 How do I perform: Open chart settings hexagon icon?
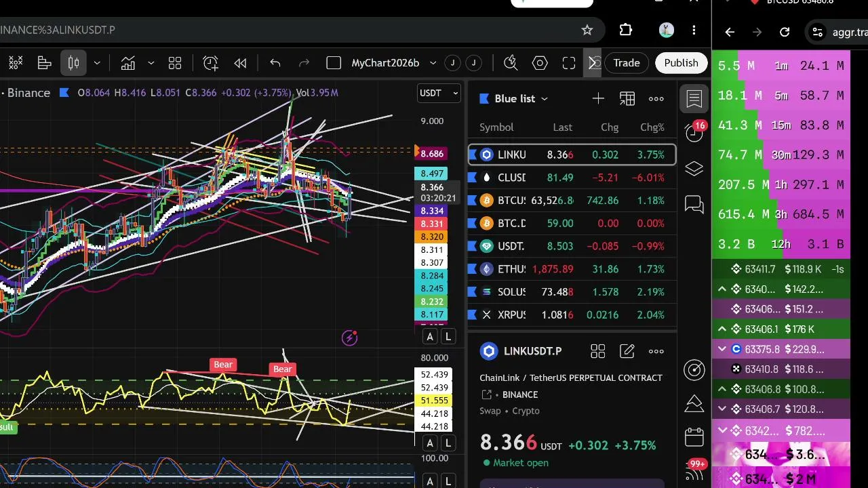[x=540, y=63]
